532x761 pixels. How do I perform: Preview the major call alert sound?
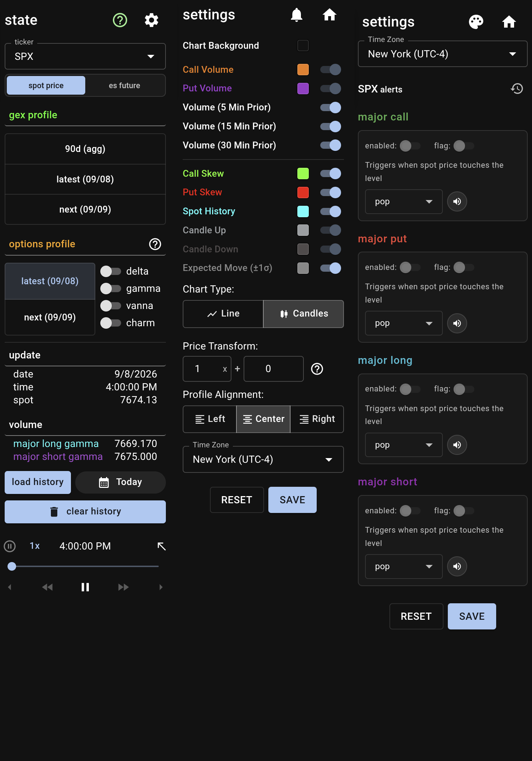point(457,201)
